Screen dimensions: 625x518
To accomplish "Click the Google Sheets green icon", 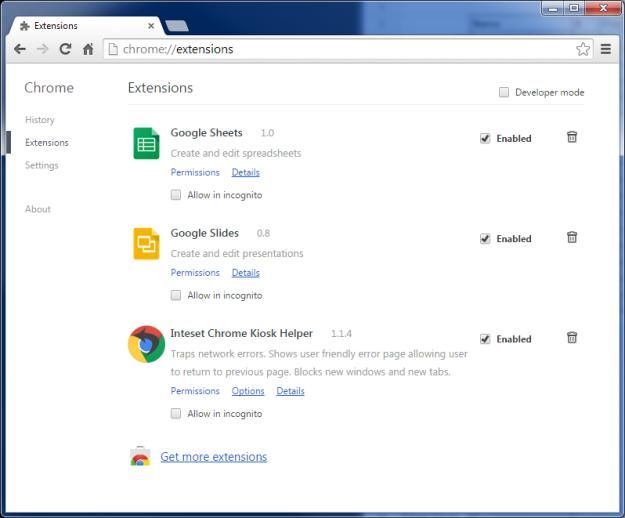I will 146,143.
